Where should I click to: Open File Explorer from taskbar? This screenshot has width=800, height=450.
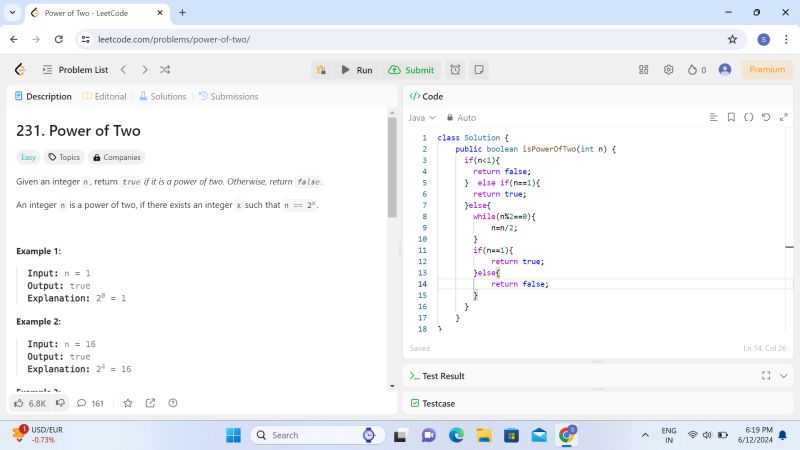point(484,435)
